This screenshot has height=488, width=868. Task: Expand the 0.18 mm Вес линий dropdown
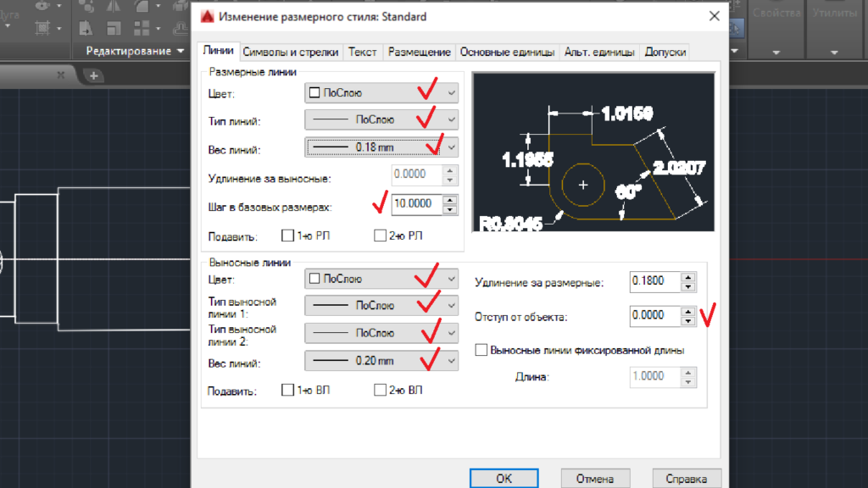451,147
